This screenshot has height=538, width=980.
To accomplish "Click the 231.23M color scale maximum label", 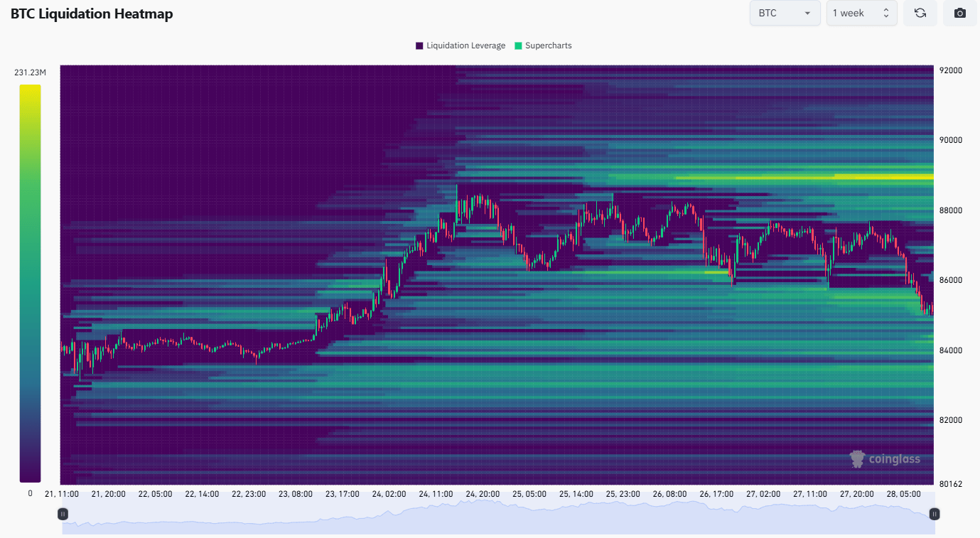I will [30, 72].
